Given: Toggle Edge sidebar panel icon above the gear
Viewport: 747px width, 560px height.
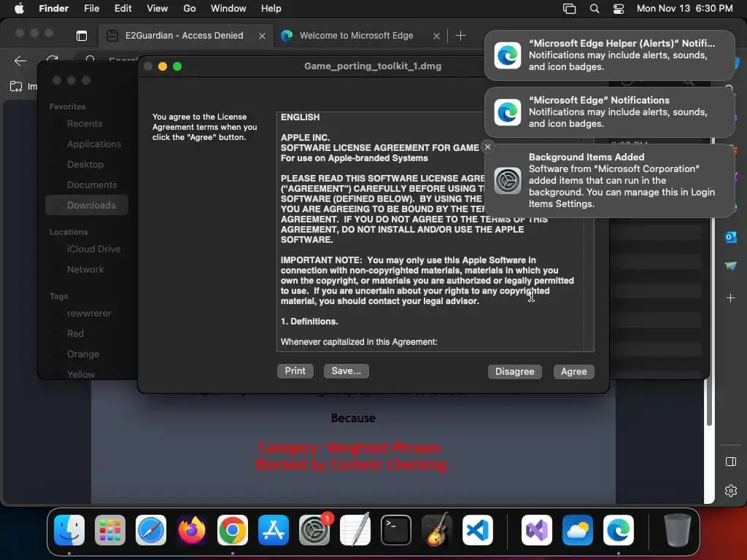Looking at the screenshot, I should pos(730,462).
